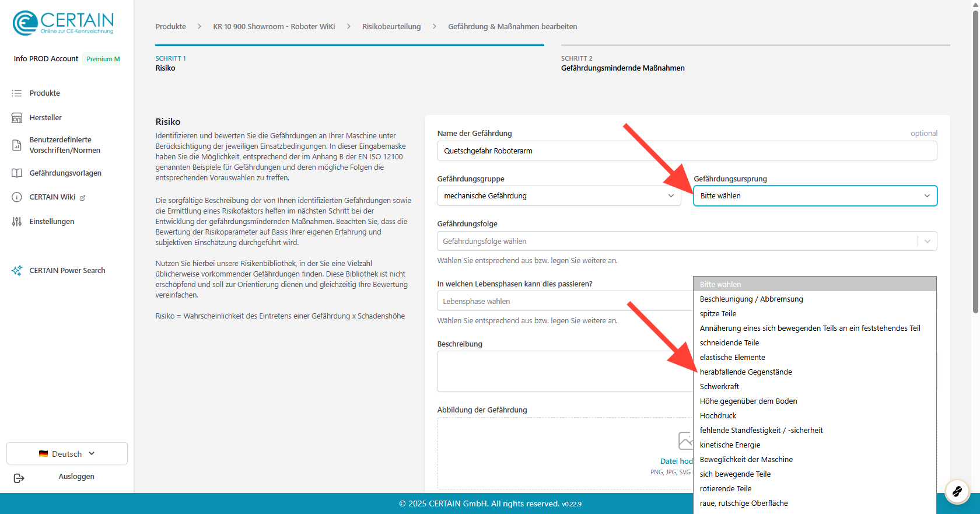Select 'raue, rutschige Oberfläche' option

(x=815, y=503)
